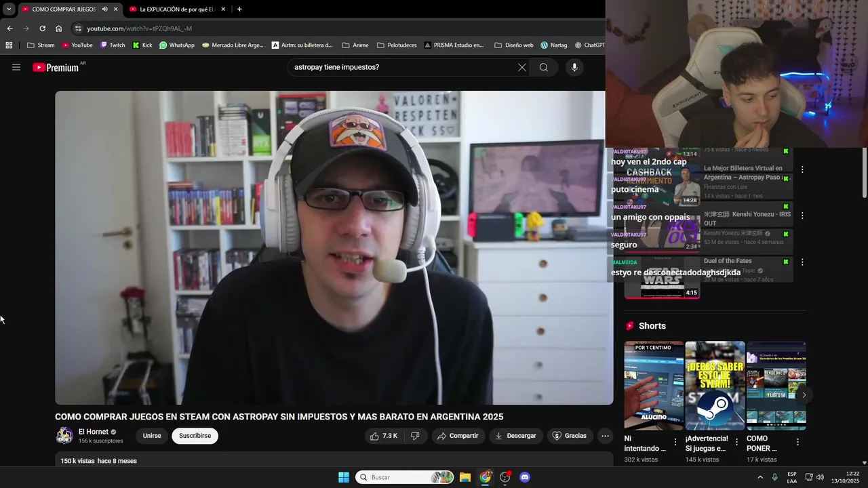
Task: Open the YouTube hamburger guide menu
Action: pos(16,67)
